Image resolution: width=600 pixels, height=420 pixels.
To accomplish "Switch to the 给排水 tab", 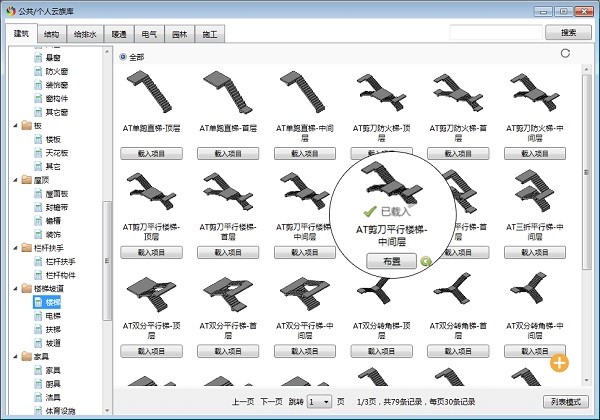I will point(88,33).
